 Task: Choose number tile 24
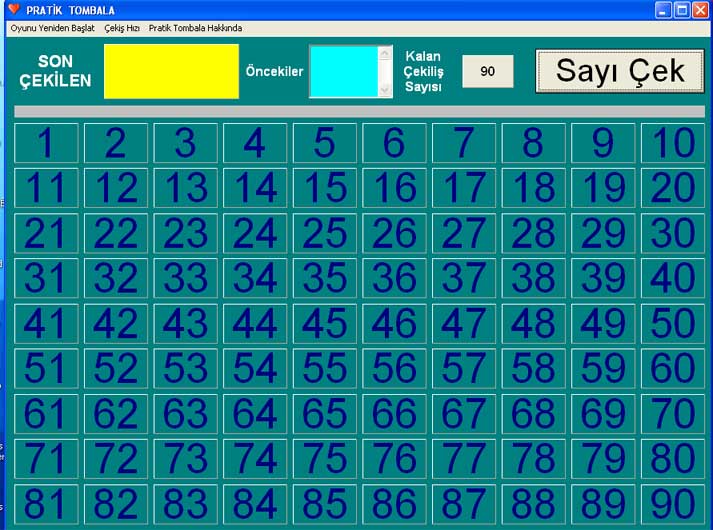(255, 233)
